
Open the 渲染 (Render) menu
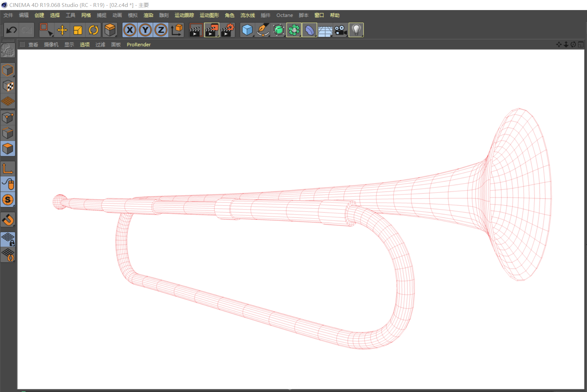click(x=148, y=15)
